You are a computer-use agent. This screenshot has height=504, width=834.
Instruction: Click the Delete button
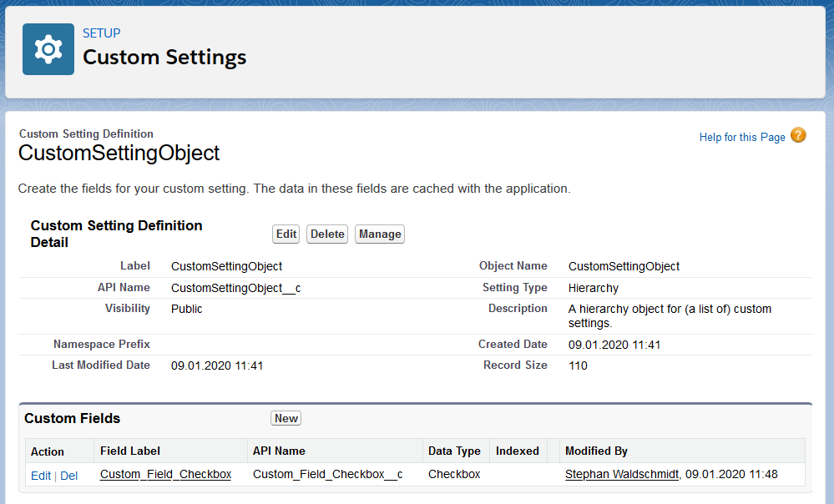pos(327,234)
